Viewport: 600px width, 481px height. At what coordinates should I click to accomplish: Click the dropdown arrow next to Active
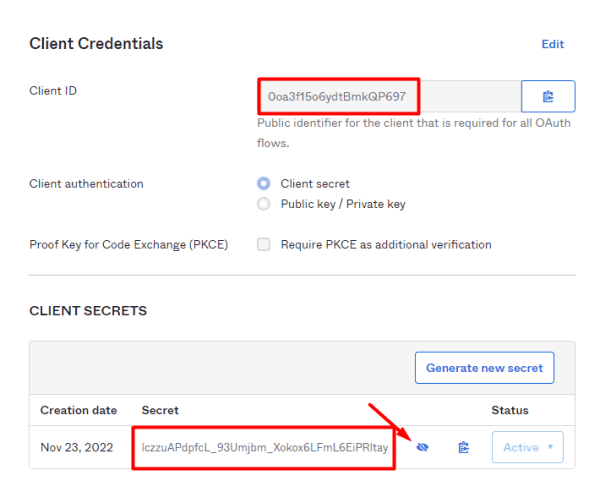[x=550, y=447]
